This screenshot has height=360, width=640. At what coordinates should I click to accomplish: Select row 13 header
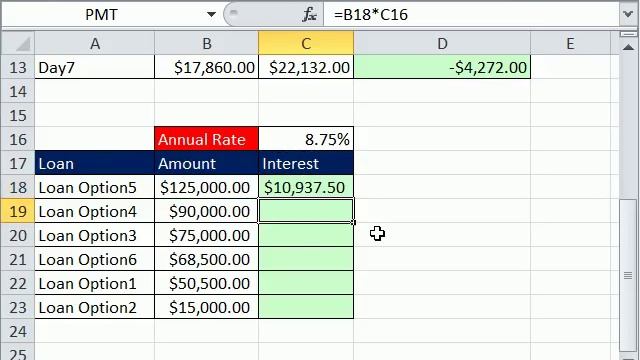point(18,67)
